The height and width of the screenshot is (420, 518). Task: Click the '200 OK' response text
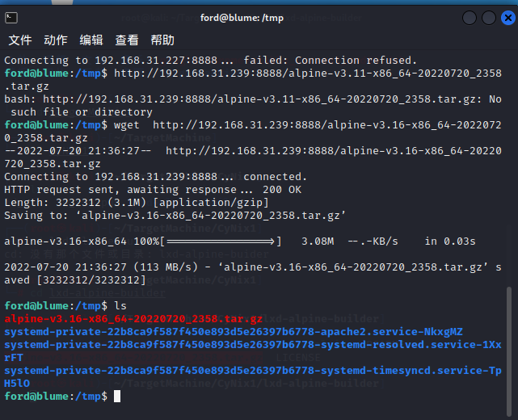(x=282, y=190)
